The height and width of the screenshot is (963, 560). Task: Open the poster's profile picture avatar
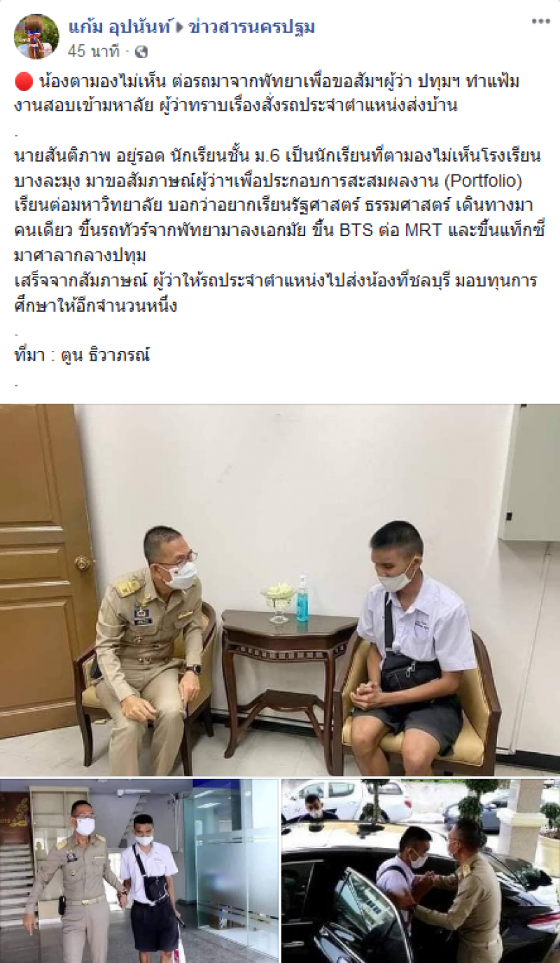coord(36,36)
